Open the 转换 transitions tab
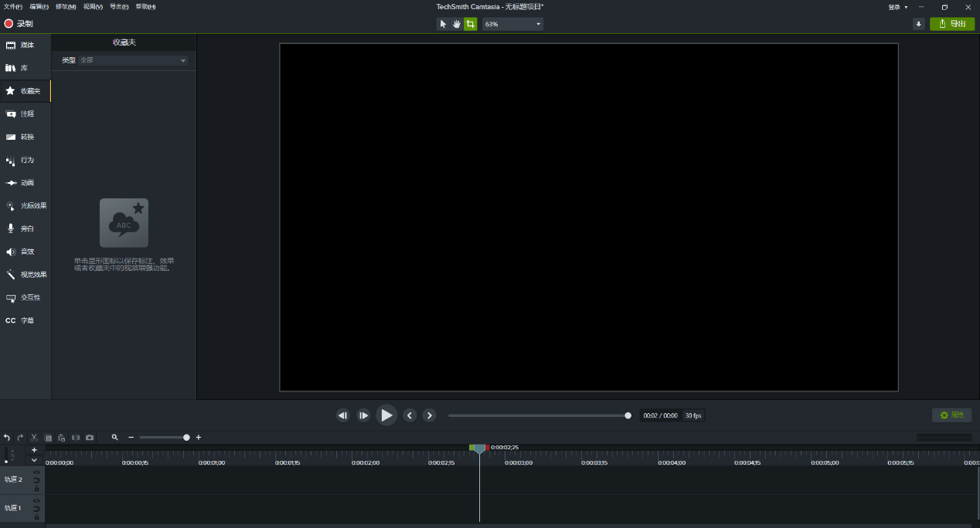This screenshot has height=528, width=980. point(25,137)
